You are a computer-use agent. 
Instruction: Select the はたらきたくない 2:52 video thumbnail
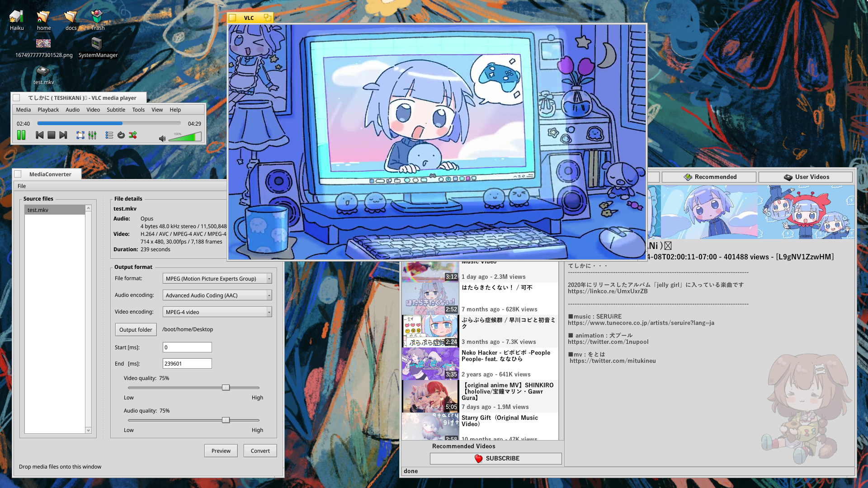point(430,298)
